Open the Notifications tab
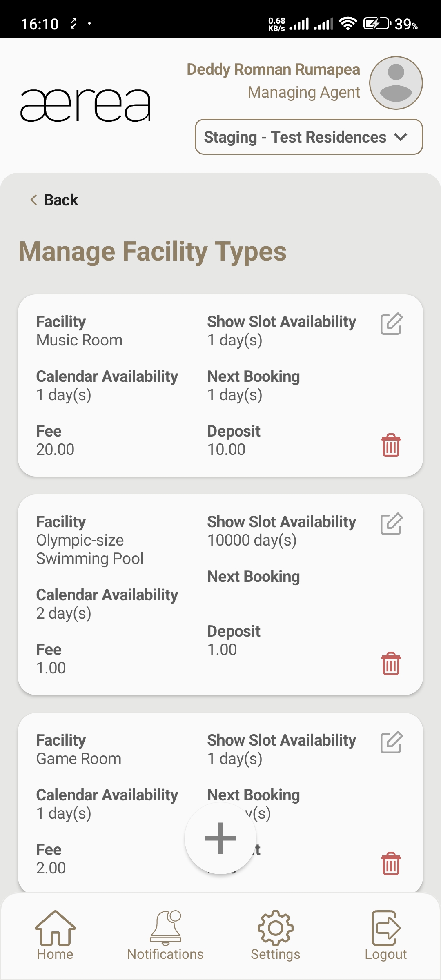 pyautogui.click(x=165, y=935)
